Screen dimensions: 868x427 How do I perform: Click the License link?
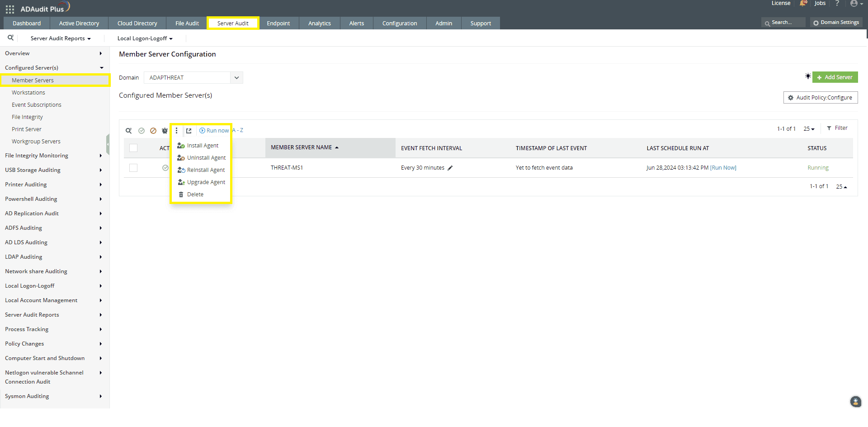(781, 4)
